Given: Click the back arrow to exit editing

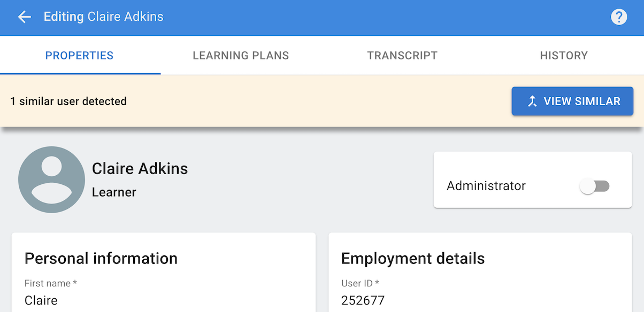Looking at the screenshot, I should click(x=25, y=17).
